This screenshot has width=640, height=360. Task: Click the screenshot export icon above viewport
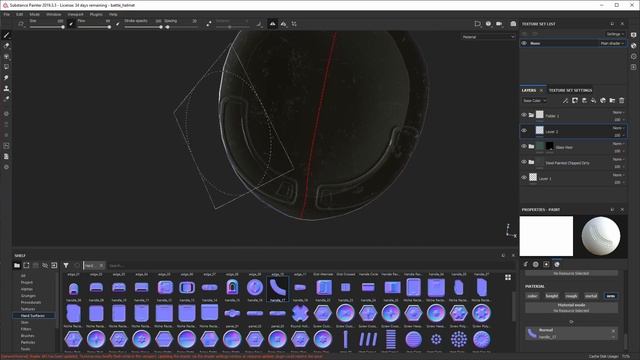click(513, 24)
